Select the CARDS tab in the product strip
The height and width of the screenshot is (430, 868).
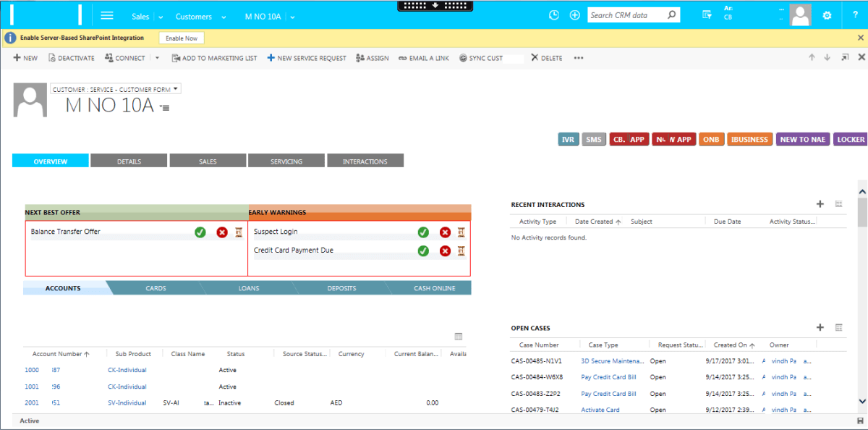(x=156, y=287)
